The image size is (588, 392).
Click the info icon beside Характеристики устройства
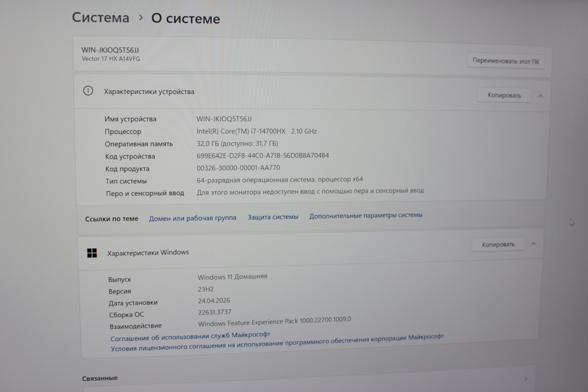[x=88, y=90]
